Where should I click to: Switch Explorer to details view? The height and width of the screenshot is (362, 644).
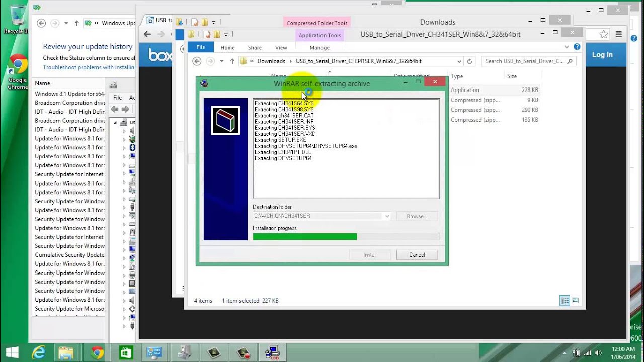(x=565, y=301)
